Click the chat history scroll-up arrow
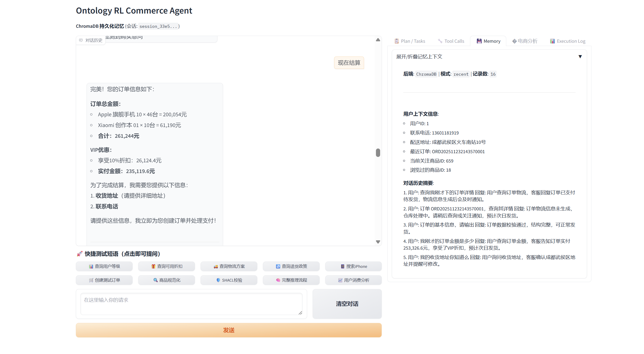Image resolution: width=644 pixels, height=354 pixels. pyautogui.click(x=378, y=40)
